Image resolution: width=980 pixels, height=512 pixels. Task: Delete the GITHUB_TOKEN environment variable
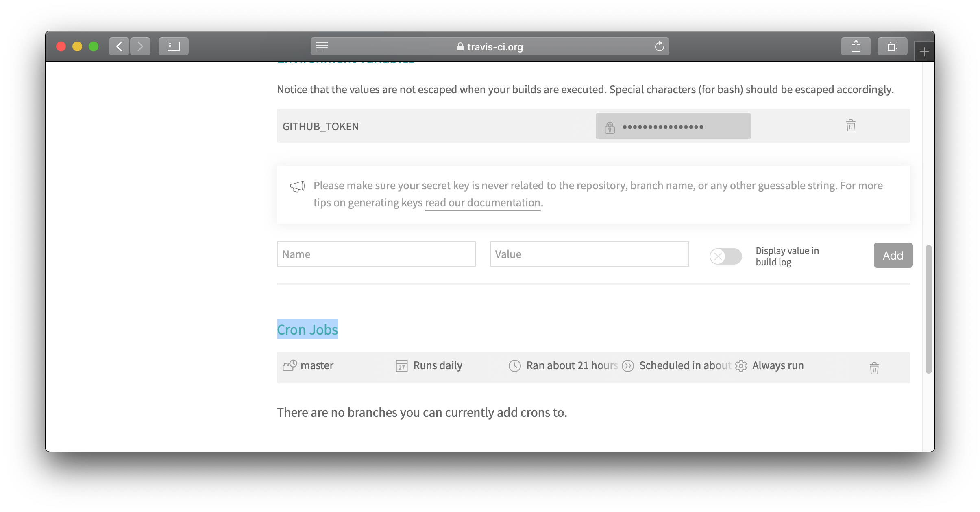tap(850, 125)
